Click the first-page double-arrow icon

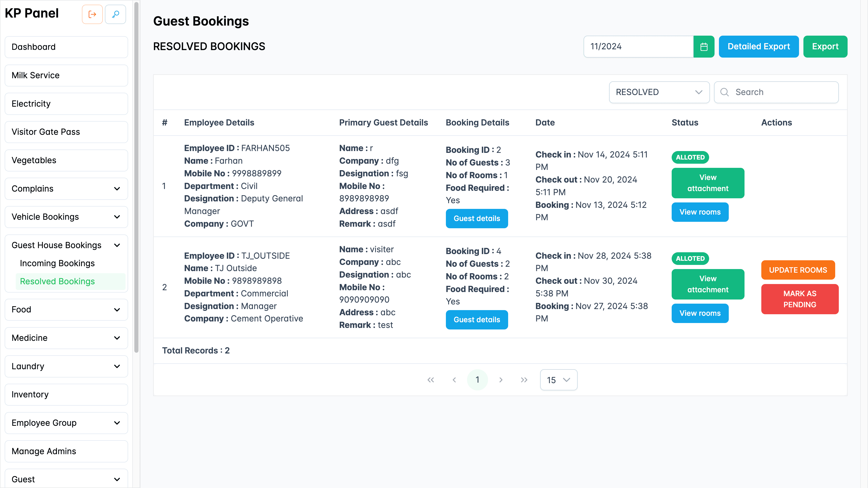click(x=431, y=380)
